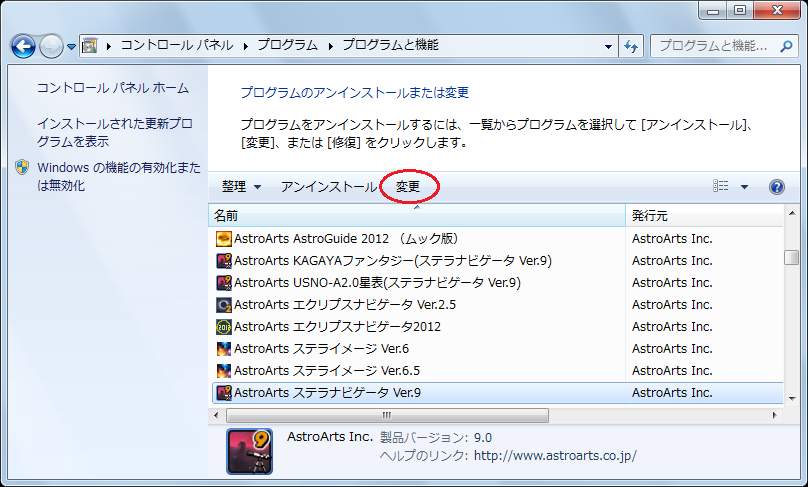Click the USNO-A2.0星表 program icon
This screenshot has height=487, width=808.
coord(224,283)
